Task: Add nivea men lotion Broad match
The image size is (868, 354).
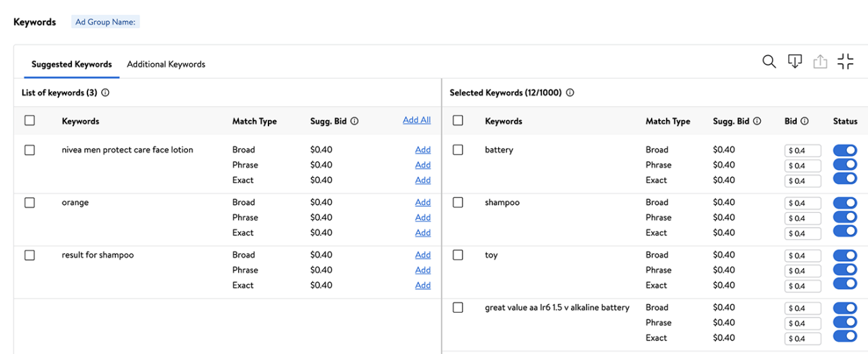Action: coord(423,150)
